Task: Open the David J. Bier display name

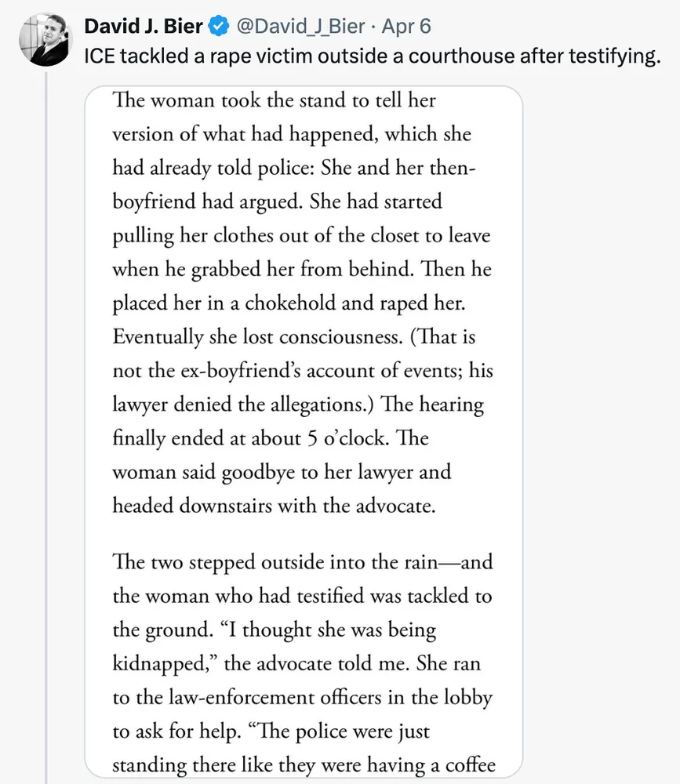Action: 144,27
